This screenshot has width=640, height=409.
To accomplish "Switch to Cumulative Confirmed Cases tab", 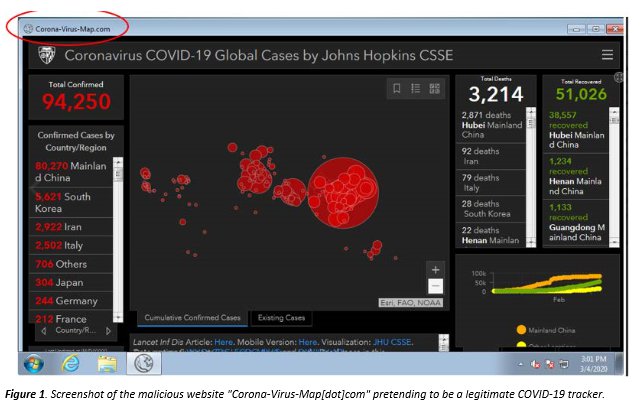I will pyautogui.click(x=192, y=318).
